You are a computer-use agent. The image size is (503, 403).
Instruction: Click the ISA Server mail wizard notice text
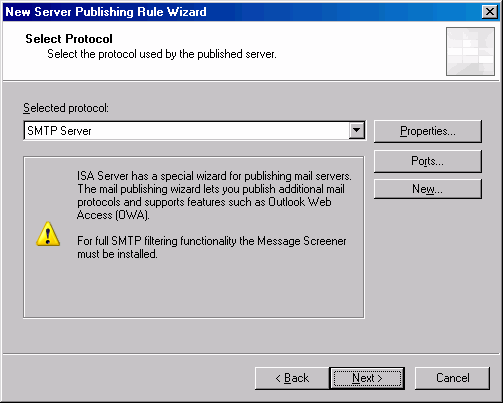tap(214, 195)
